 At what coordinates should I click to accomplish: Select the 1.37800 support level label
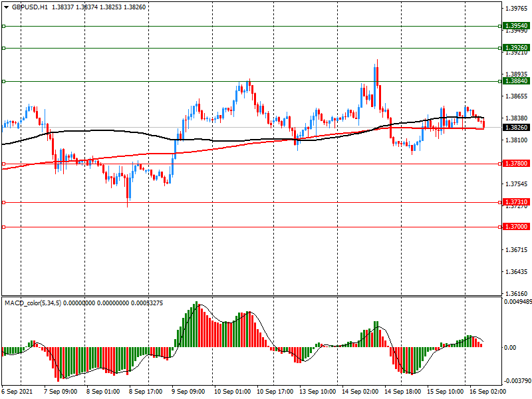click(x=517, y=164)
